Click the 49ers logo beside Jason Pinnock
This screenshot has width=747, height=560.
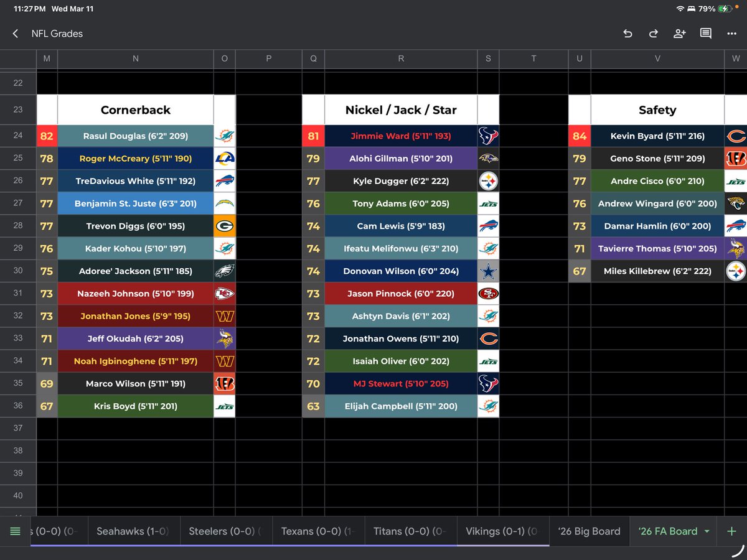(x=488, y=293)
